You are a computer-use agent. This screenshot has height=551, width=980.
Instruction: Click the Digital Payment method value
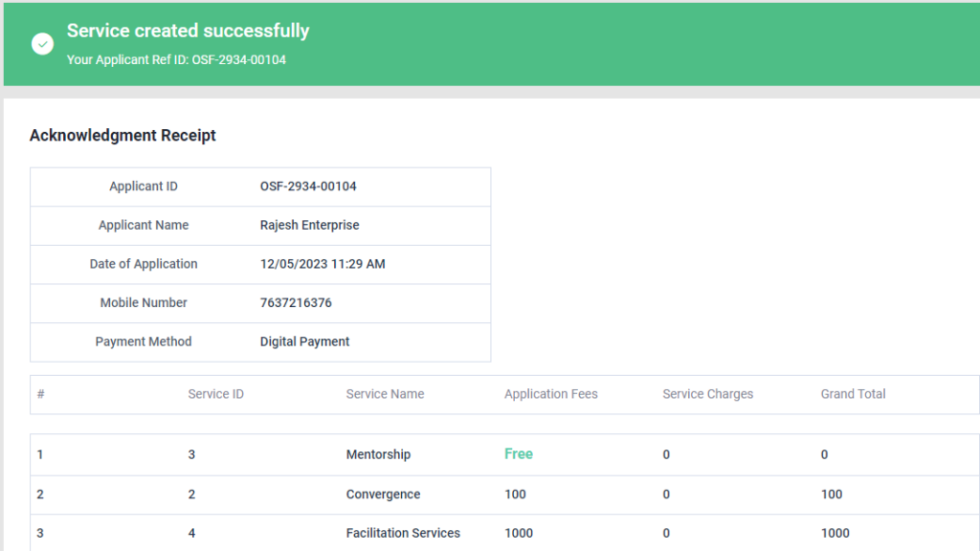click(304, 342)
